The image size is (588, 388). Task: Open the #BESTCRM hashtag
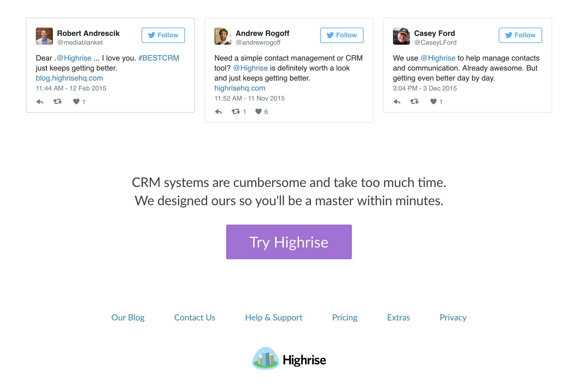point(159,58)
